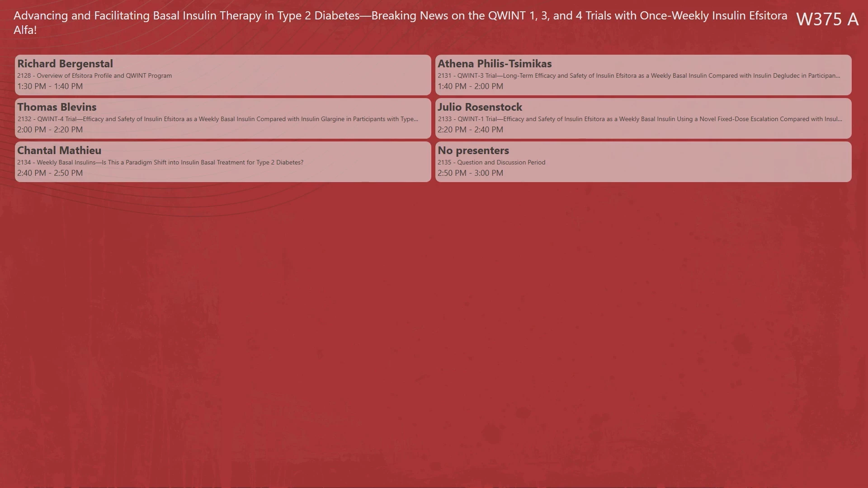Click the '2:50 PM - 3:00 PM' time
This screenshot has width=868, height=488.
470,173
